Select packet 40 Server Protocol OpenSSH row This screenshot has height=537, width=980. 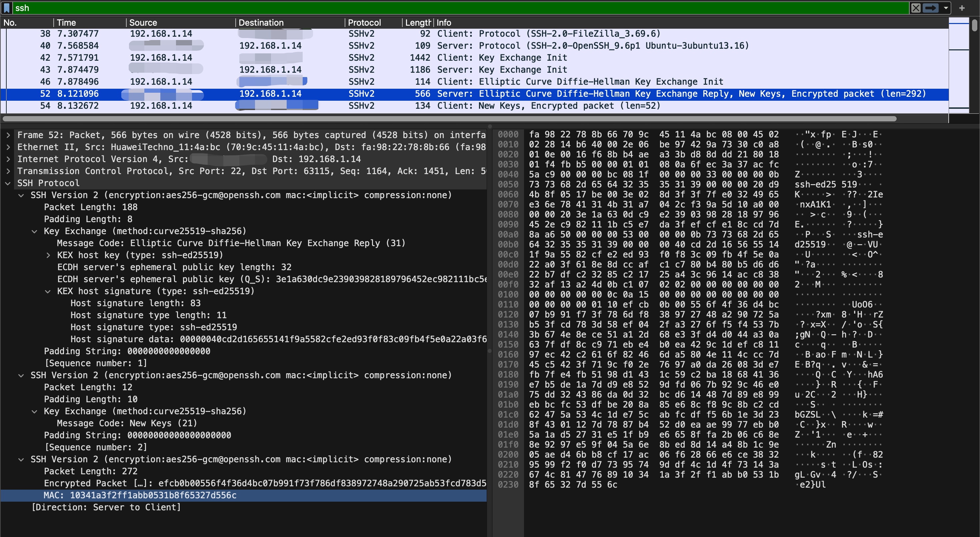[474, 46]
